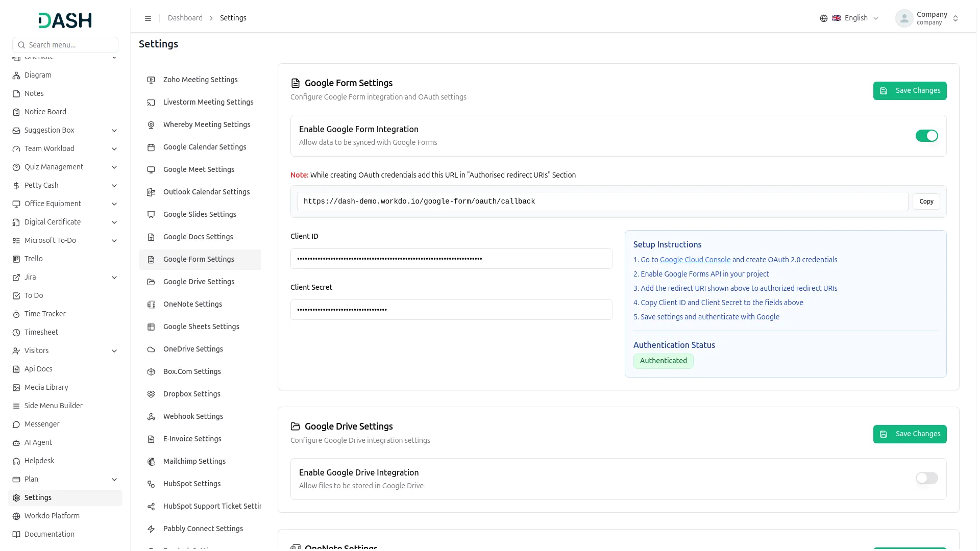Screen dimensions: 980x551
Task: Click the Google Docs Settings icon
Action: point(151,237)
